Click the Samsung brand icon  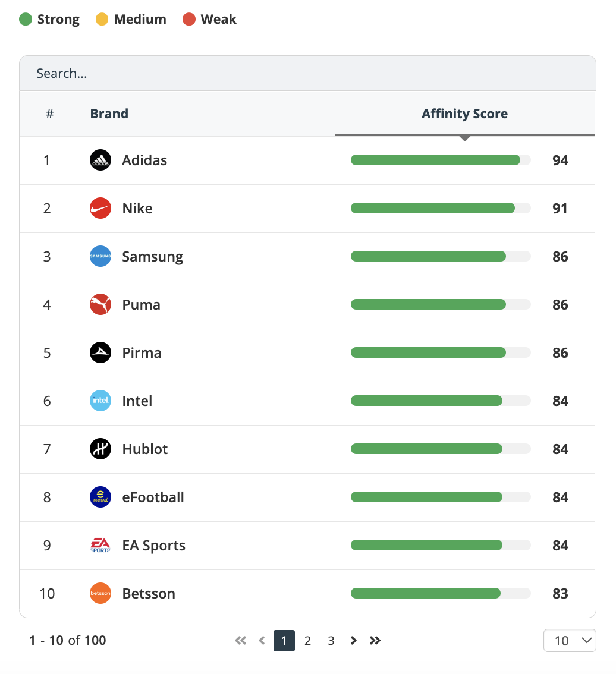pyautogui.click(x=100, y=256)
